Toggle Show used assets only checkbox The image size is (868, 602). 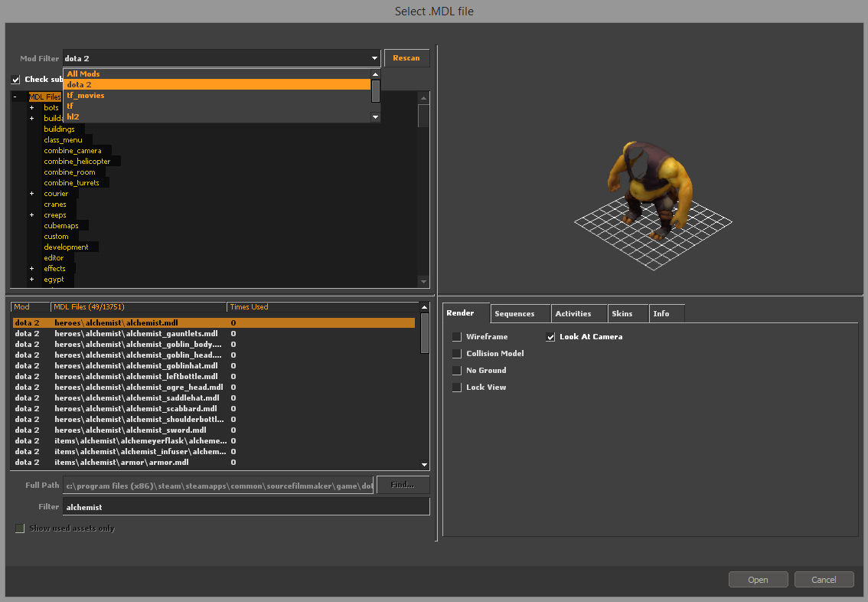pyautogui.click(x=20, y=528)
